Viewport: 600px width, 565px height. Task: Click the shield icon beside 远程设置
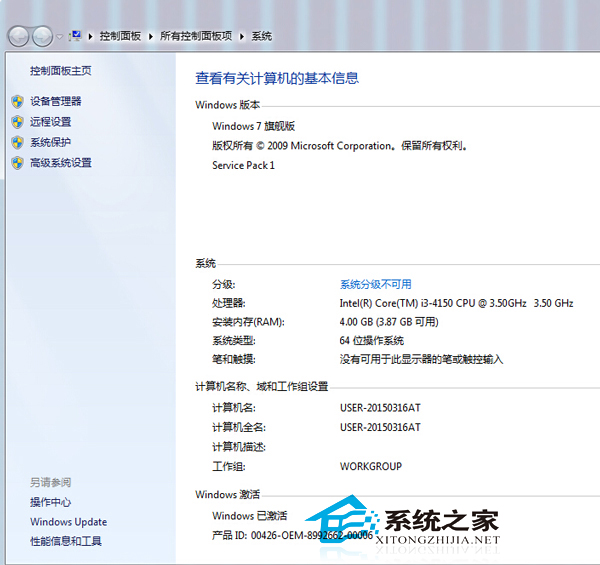[18, 122]
